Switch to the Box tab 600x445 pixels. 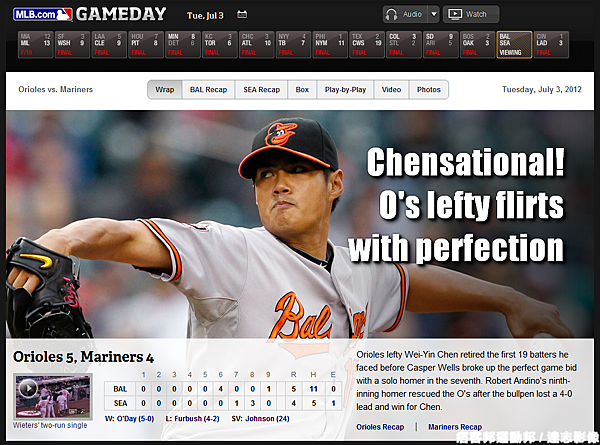[x=302, y=90]
